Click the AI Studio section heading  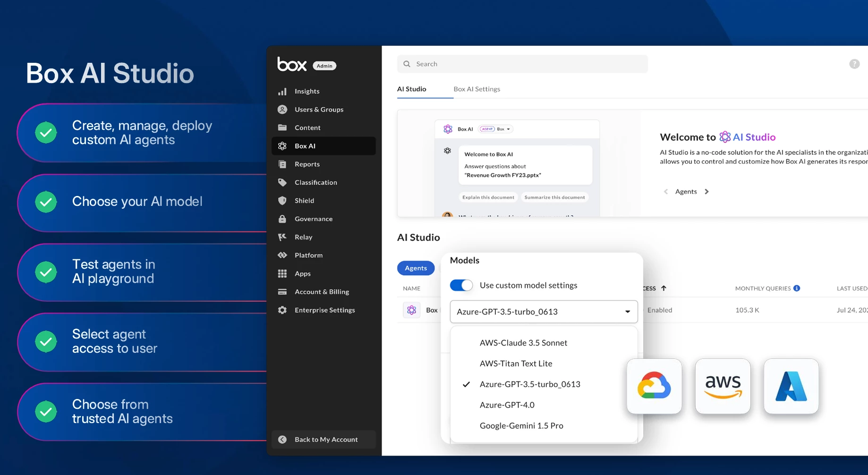(418, 237)
